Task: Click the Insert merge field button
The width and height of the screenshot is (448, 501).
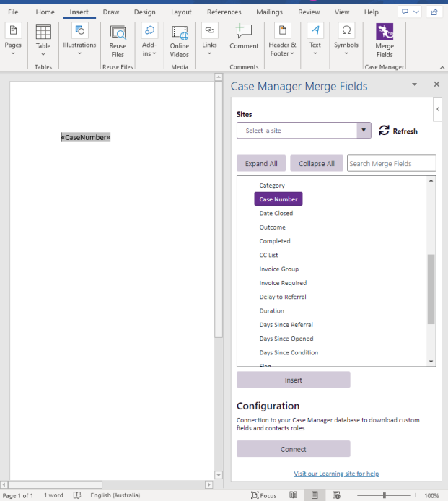Action: [293, 380]
